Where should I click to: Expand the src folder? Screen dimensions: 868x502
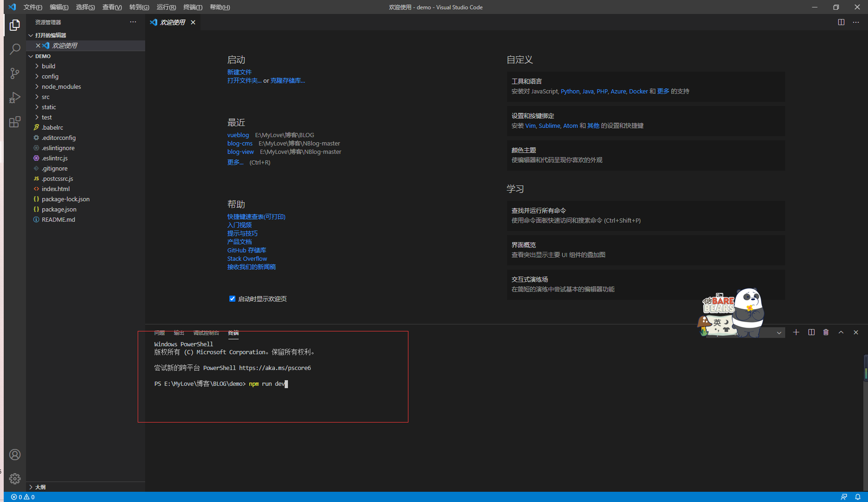point(86,97)
